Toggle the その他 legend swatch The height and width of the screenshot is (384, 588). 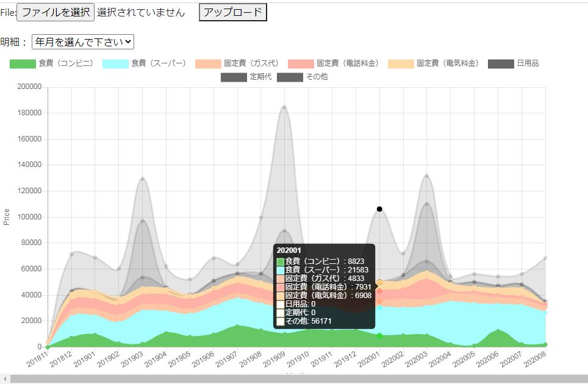click(290, 77)
